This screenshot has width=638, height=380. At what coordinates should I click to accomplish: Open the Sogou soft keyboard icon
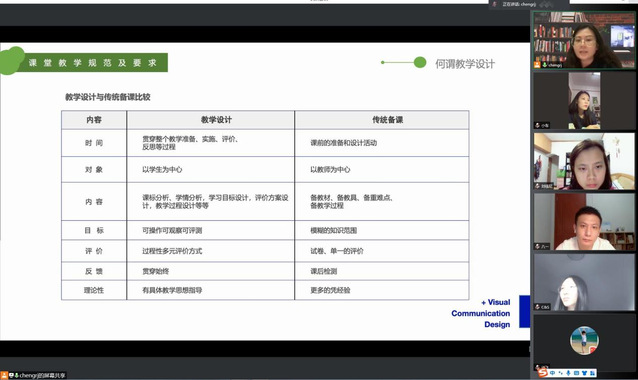tap(576, 373)
